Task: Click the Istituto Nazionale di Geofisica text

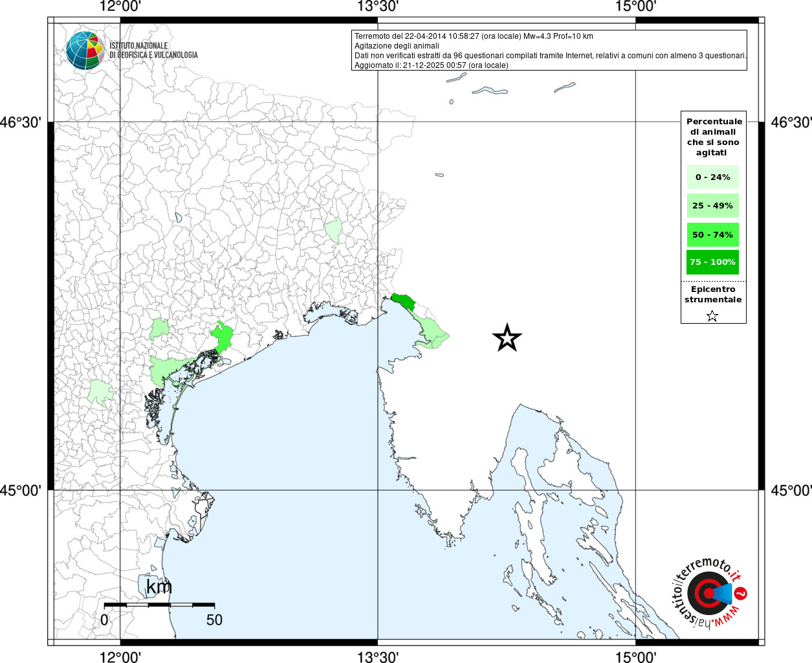Action: point(153,51)
